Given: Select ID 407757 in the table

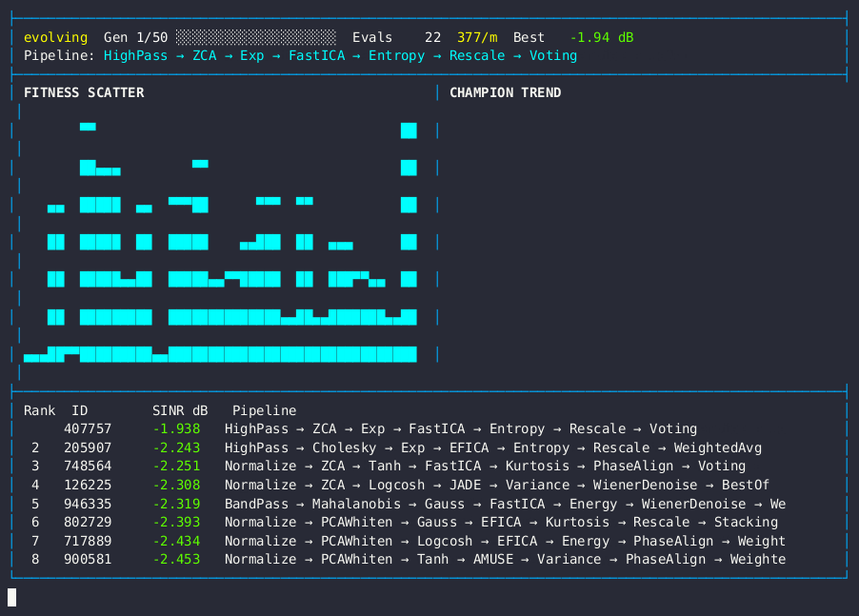Looking at the screenshot, I should tap(88, 428).
